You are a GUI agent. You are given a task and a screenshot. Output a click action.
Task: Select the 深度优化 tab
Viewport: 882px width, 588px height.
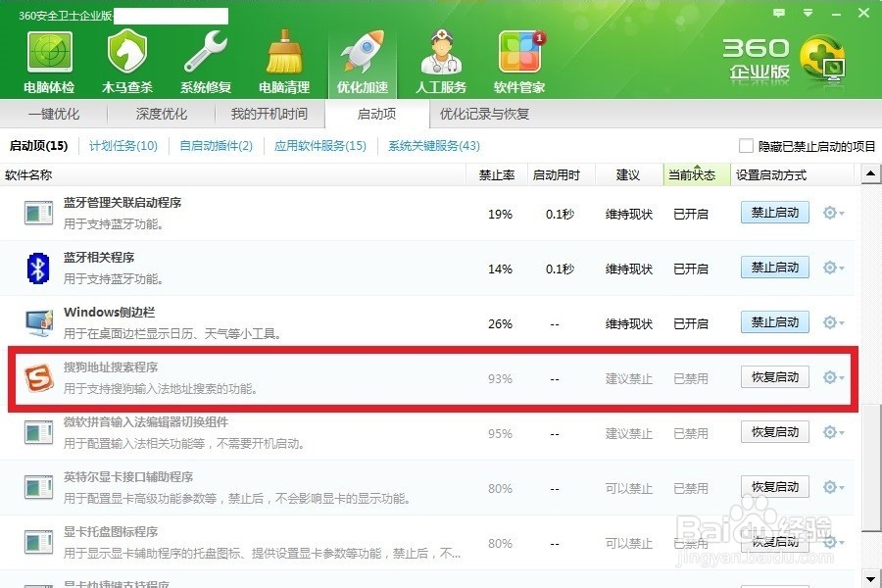160,114
